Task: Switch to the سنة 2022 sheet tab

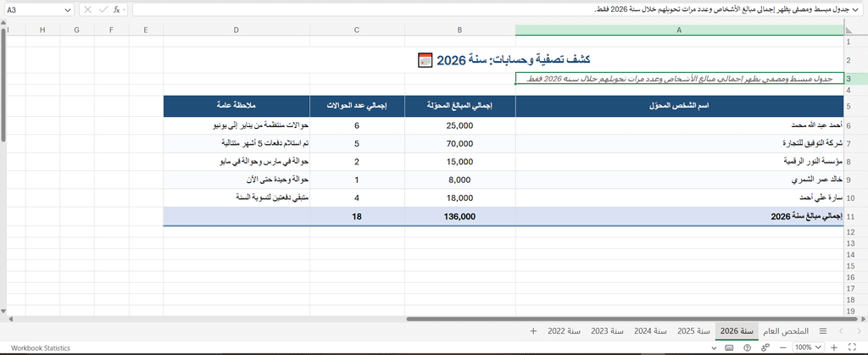Action: coord(564,331)
